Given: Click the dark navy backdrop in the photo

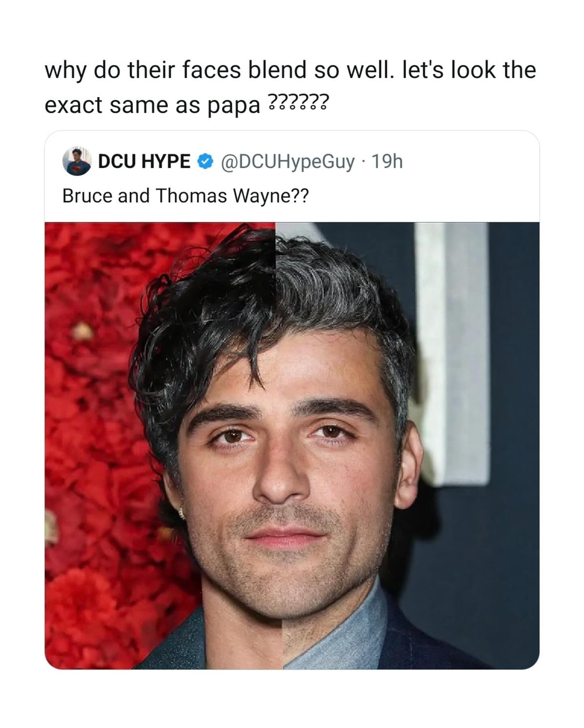Looking at the screenshot, I should [511, 527].
